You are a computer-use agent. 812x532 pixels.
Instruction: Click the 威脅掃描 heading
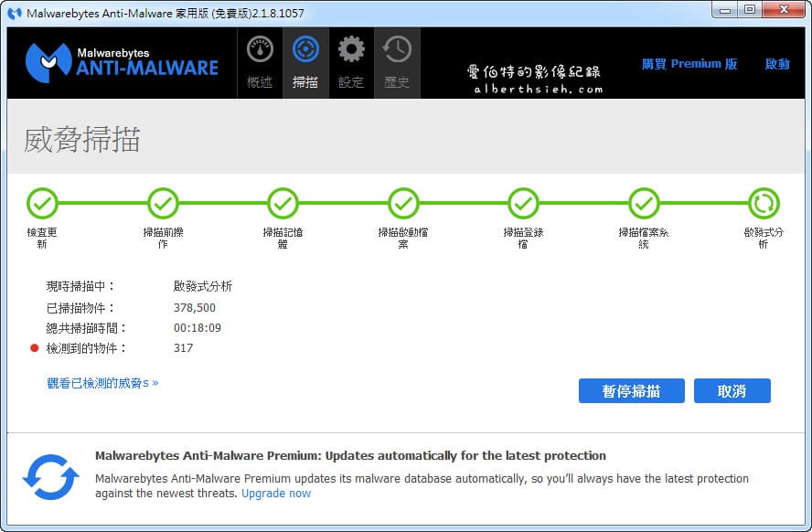[81, 139]
